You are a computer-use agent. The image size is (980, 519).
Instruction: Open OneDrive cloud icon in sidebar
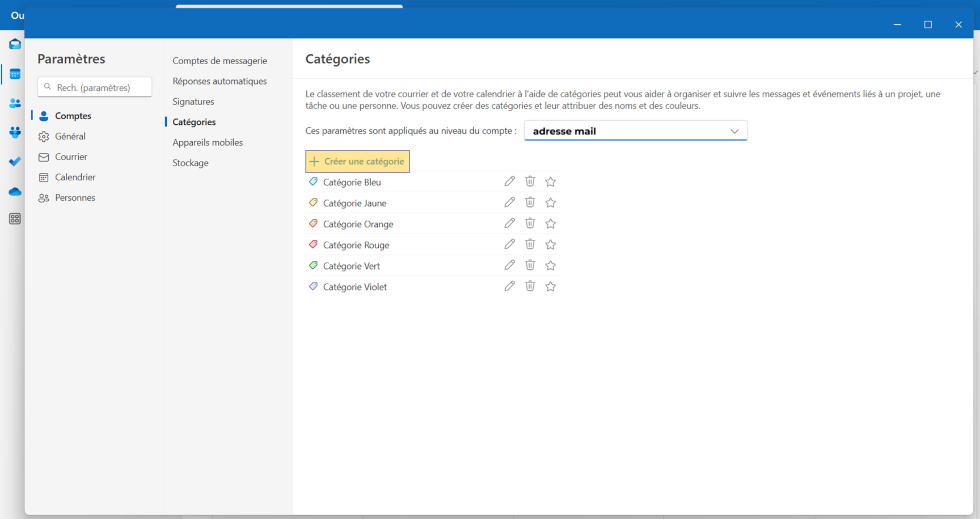(15, 191)
